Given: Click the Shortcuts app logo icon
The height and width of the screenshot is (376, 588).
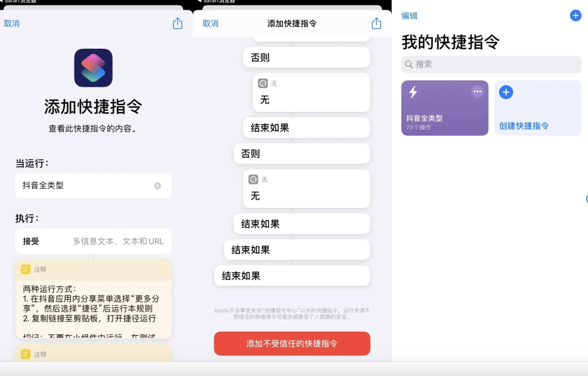Looking at the screenshot, I should [x=94, y=68].
